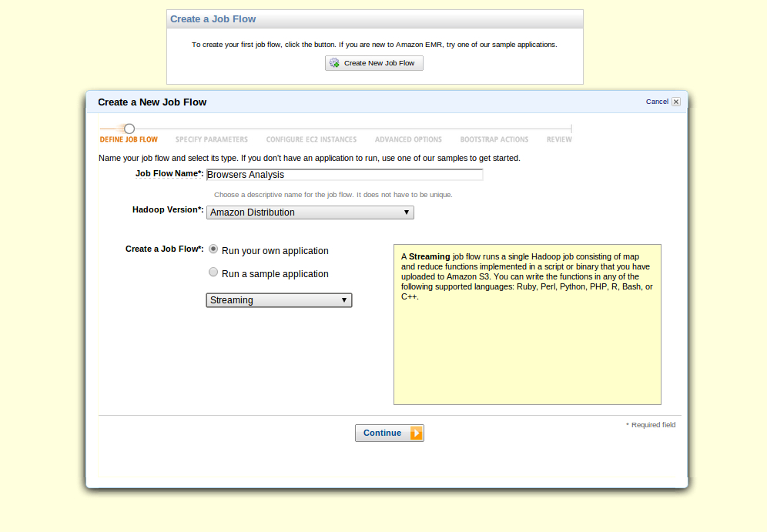Expand the Streaming job flow type dropdown
Viewport: 767px width, 532px height.
(x=279, y=300)
